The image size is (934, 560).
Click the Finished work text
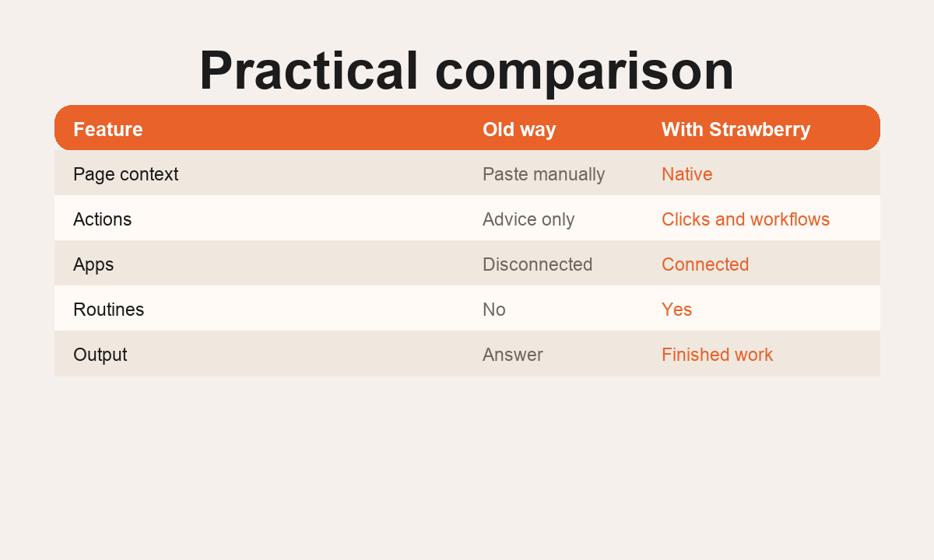pyautogui.click(x=717, y=355)
